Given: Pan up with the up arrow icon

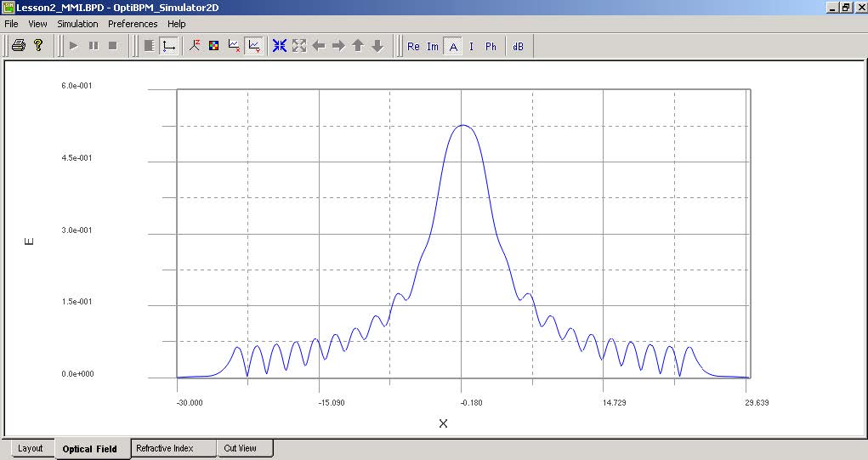Looking at the screenshot, I should [x=358, y=46].
